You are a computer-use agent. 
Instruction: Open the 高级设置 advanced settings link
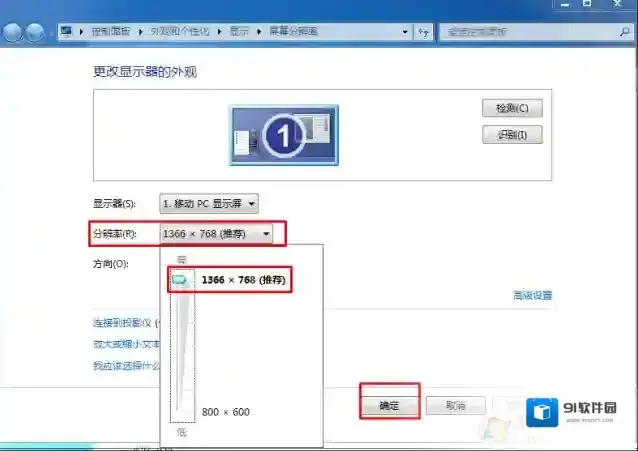tap(532, 295)
